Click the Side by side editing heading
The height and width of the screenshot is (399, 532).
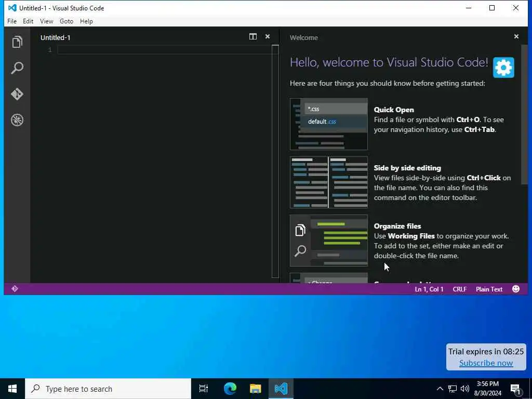tap(407, 168)
